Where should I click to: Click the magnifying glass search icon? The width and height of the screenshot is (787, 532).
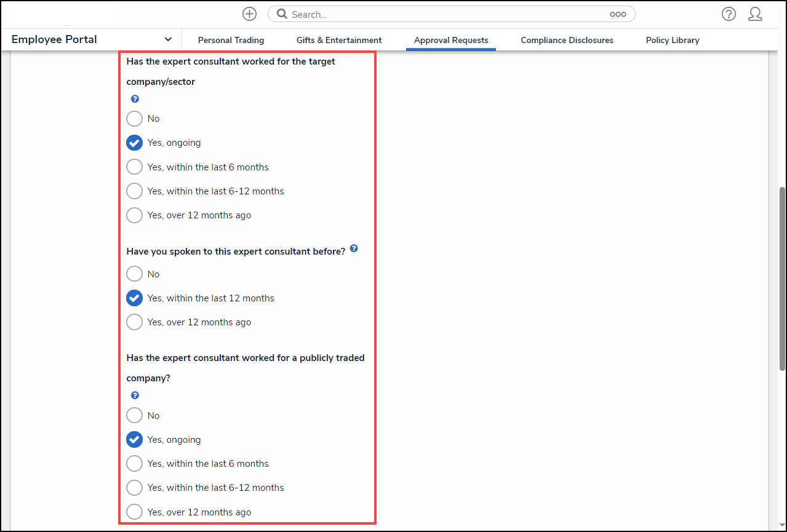click(282, 14)
